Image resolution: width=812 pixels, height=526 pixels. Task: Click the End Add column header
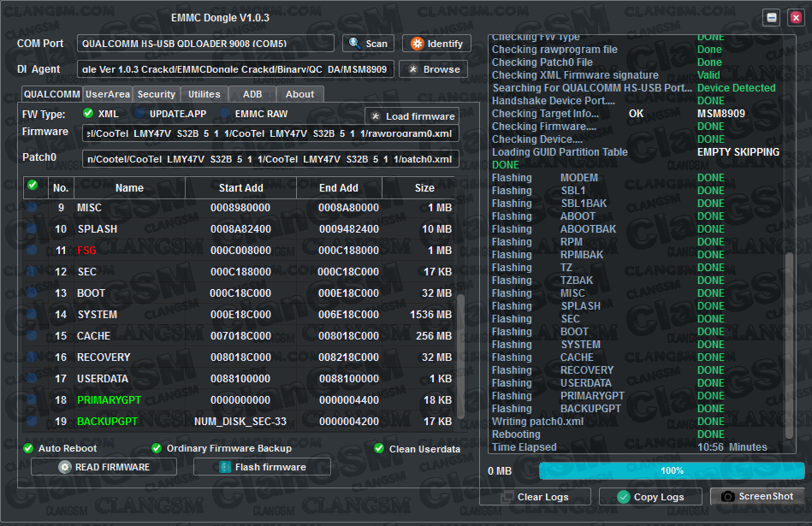(339, 188)
